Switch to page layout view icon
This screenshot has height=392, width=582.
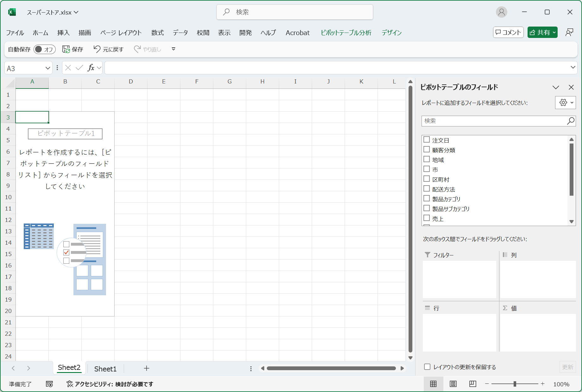[453, 384]
